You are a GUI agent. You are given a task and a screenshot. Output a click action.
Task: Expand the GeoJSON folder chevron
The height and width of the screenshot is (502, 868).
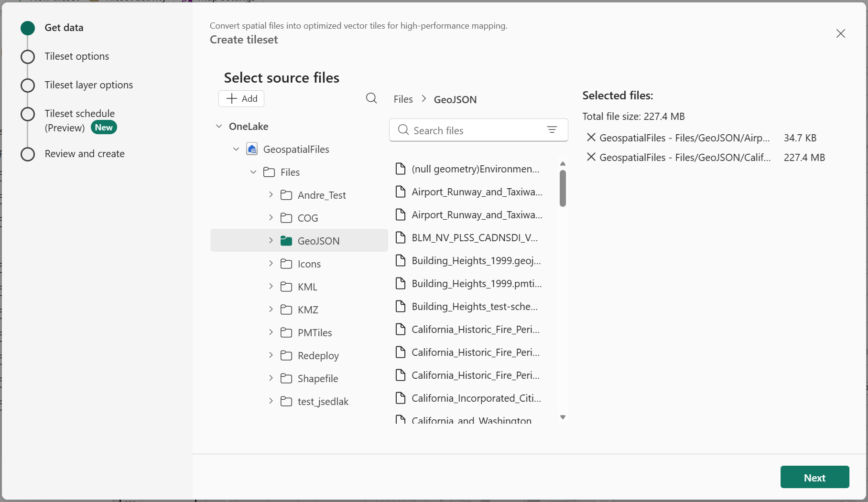pos(271,241)
